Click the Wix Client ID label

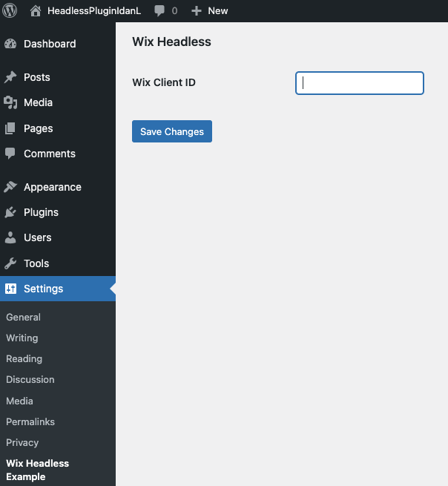pyautogui.click(x=164, y=82)
